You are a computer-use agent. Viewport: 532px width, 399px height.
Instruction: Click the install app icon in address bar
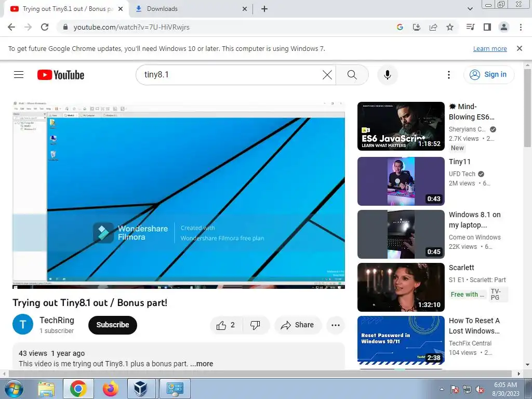(x=417, y=27)
